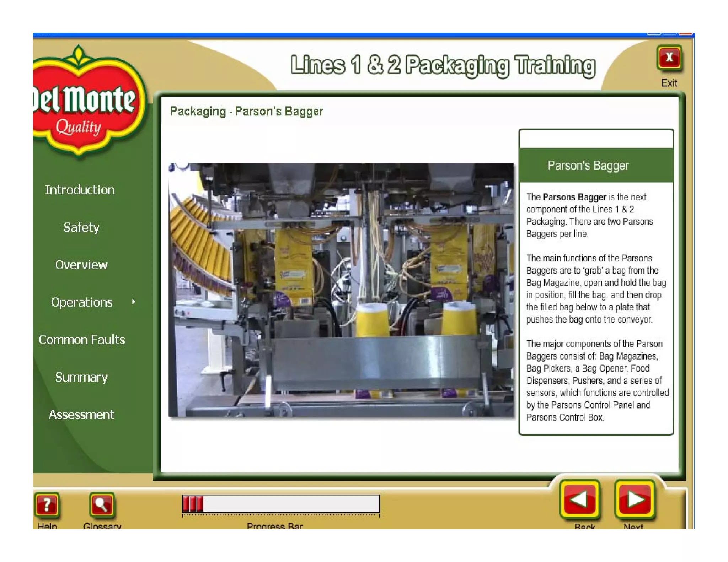The height and width of the screenshot is (562, 728).
Task: Advance with the Next arrow button
Action: pos(635,499)
